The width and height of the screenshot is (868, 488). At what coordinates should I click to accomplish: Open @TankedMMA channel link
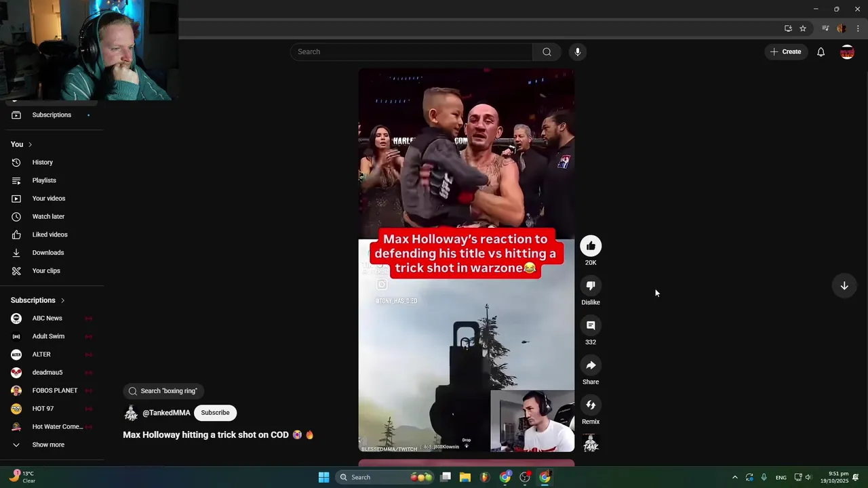point(166,413)
